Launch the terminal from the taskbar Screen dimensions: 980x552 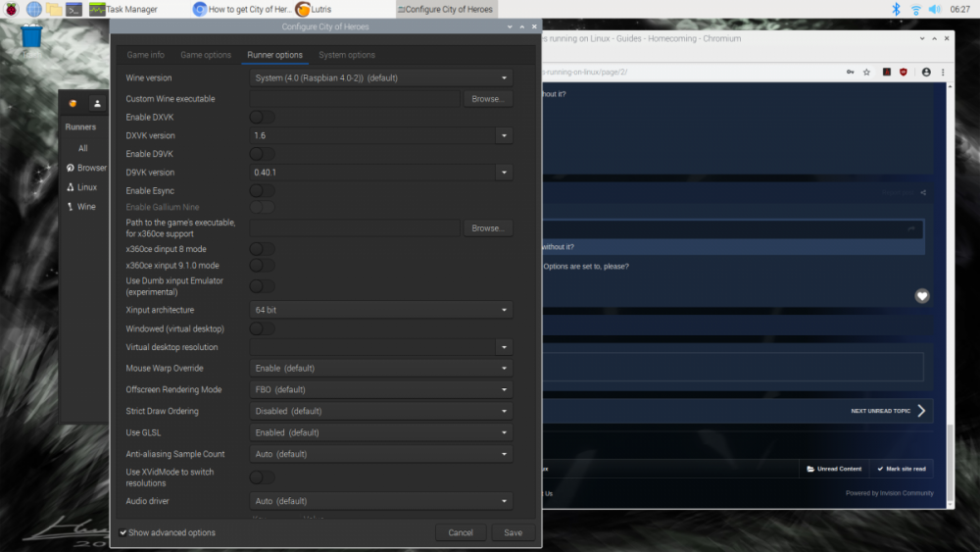73,9
